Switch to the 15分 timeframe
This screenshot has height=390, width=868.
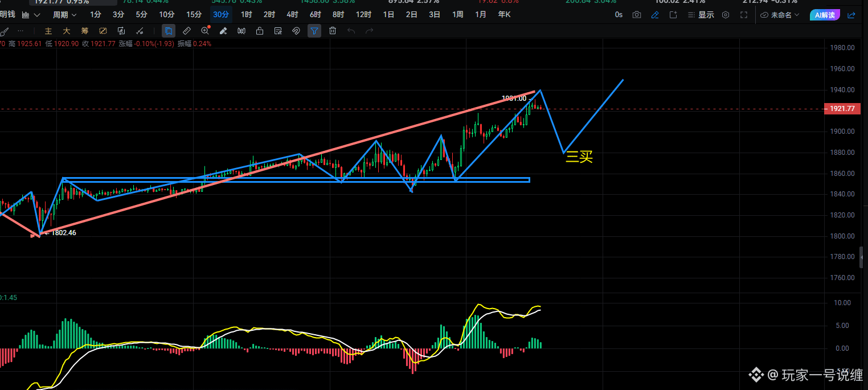(194, 15)
